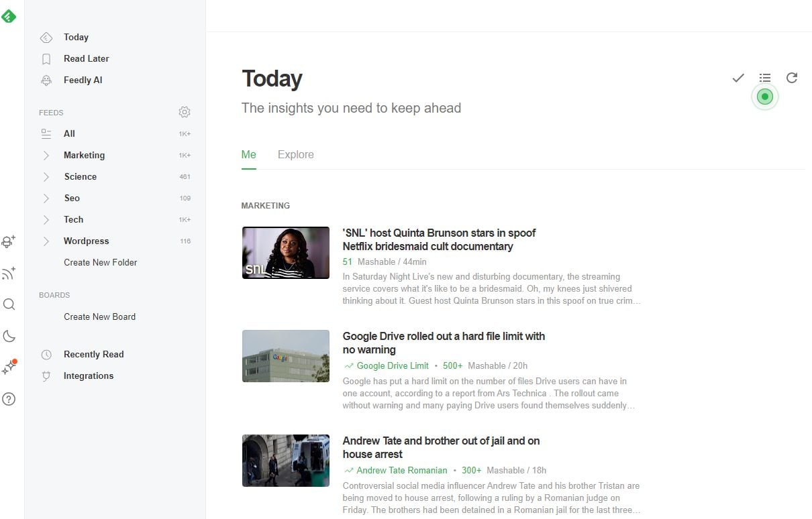812x519 pixels.
Task: Expand the Wordpress folder chevron
Action: coord(46,241)
